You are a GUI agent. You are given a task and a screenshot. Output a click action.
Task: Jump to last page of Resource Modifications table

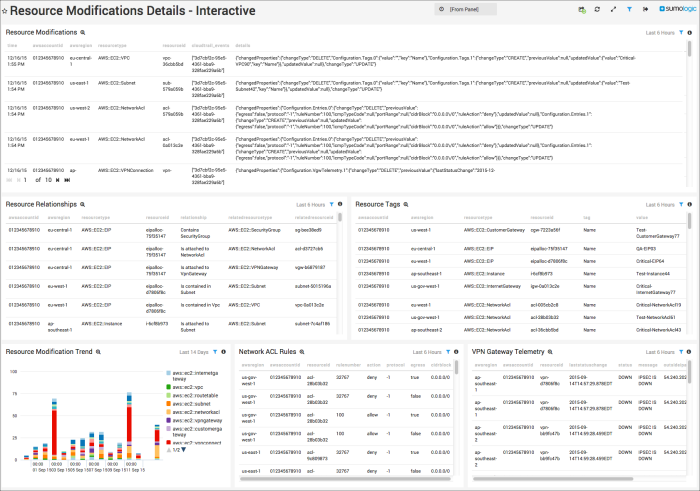pyautogui.click(x=67, y=180)
